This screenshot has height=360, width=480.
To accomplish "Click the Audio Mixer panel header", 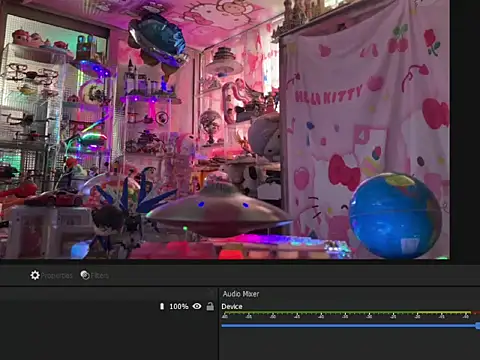I will (241, 294).
